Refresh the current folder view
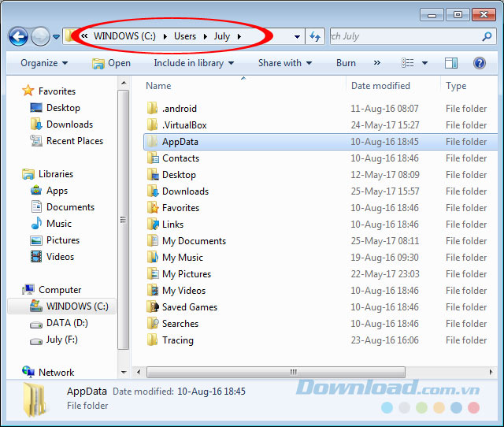This screenshot has width=504, height=427. point(315,36)
